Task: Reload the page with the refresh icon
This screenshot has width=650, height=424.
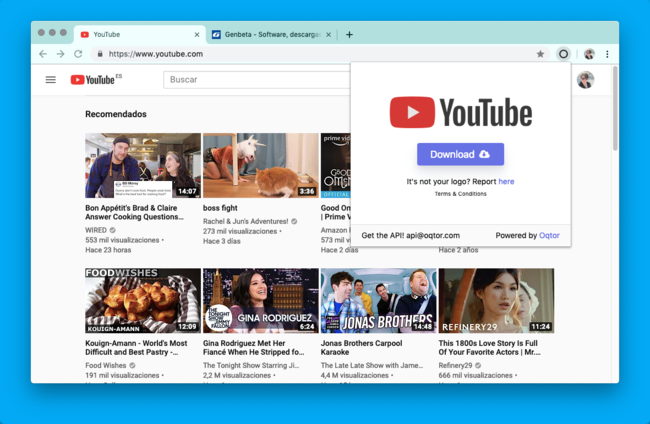Action: (x=78, y=54)
